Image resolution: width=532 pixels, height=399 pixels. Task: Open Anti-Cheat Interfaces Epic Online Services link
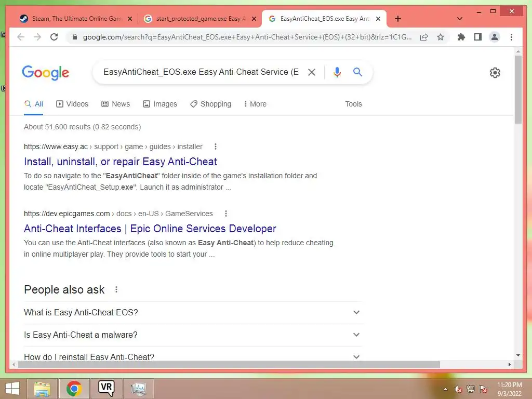pos(150,229)
